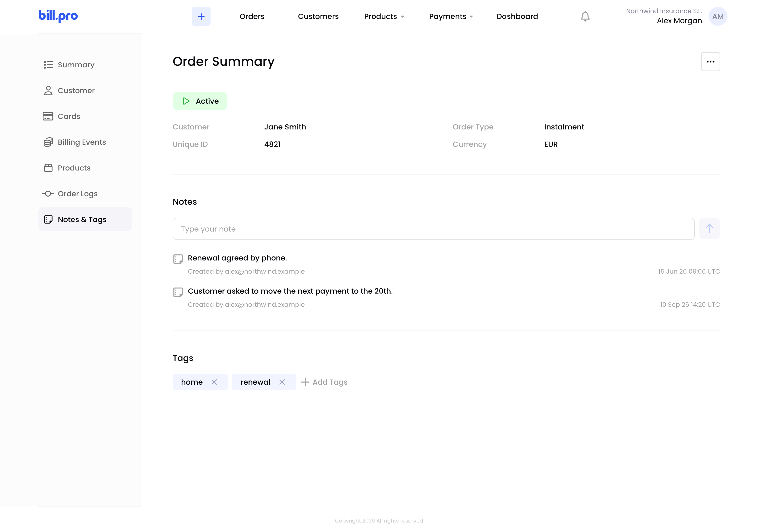Click the EUR currency value
The width and height of the screenshot is (758, 532).
[551, 144]
